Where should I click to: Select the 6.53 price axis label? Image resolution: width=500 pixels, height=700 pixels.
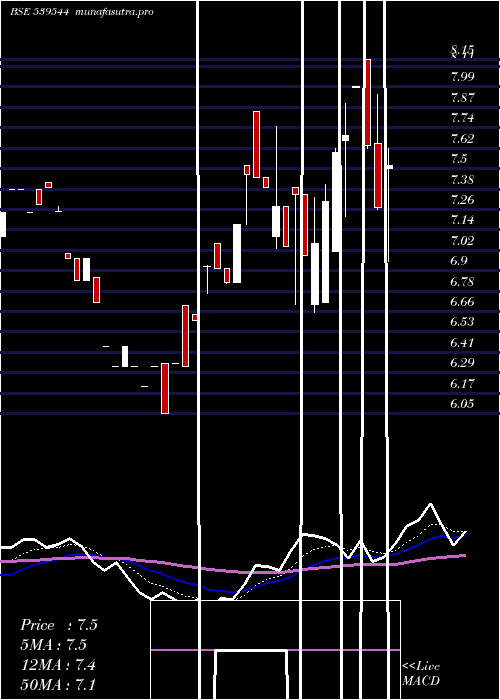tap(462, 322)
